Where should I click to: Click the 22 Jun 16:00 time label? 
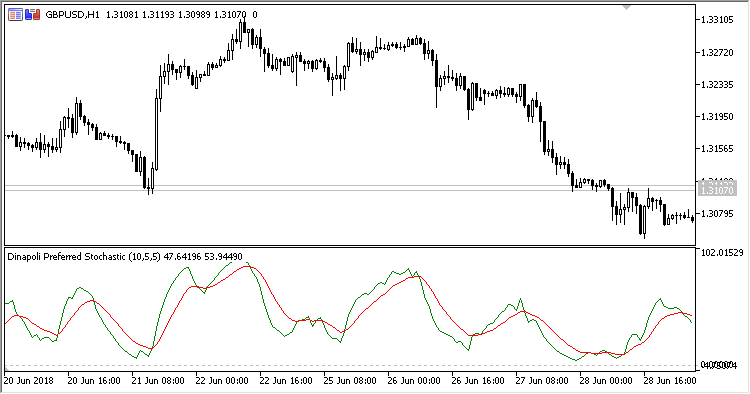[x=286, y=381]
